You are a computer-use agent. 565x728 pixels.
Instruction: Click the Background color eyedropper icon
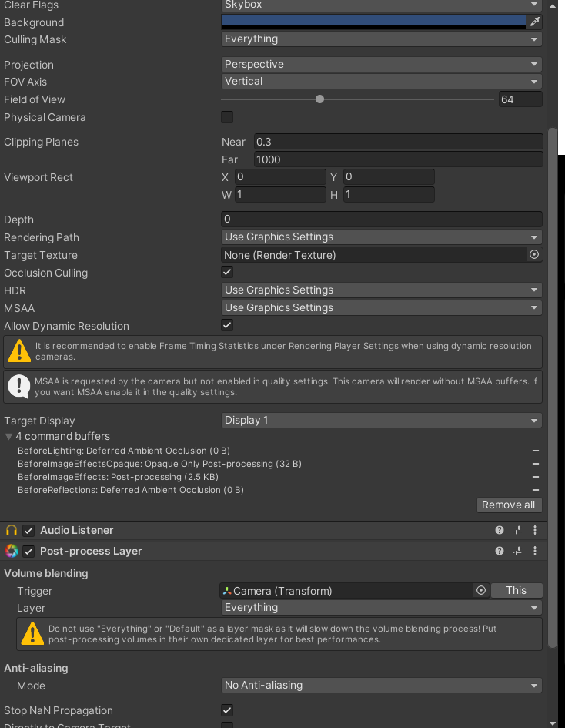[535, 22]
